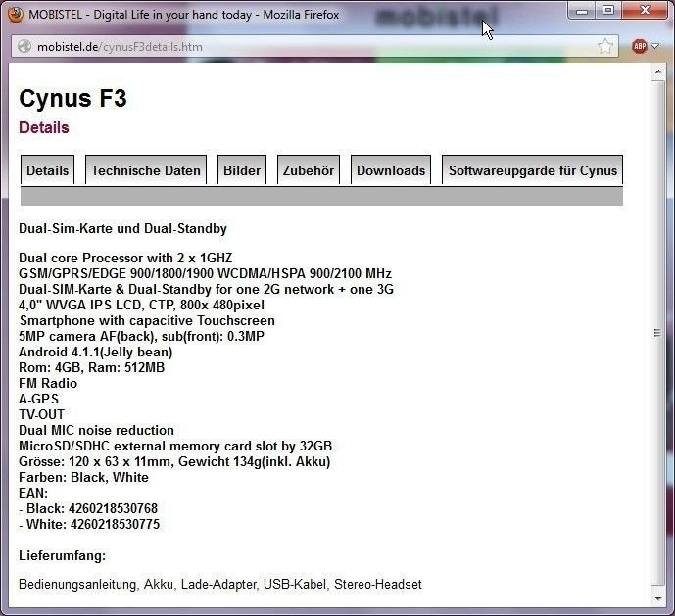Click the '5MP camera AF(back)' line
Screen dimensions: 675x616
click(141, 336)
